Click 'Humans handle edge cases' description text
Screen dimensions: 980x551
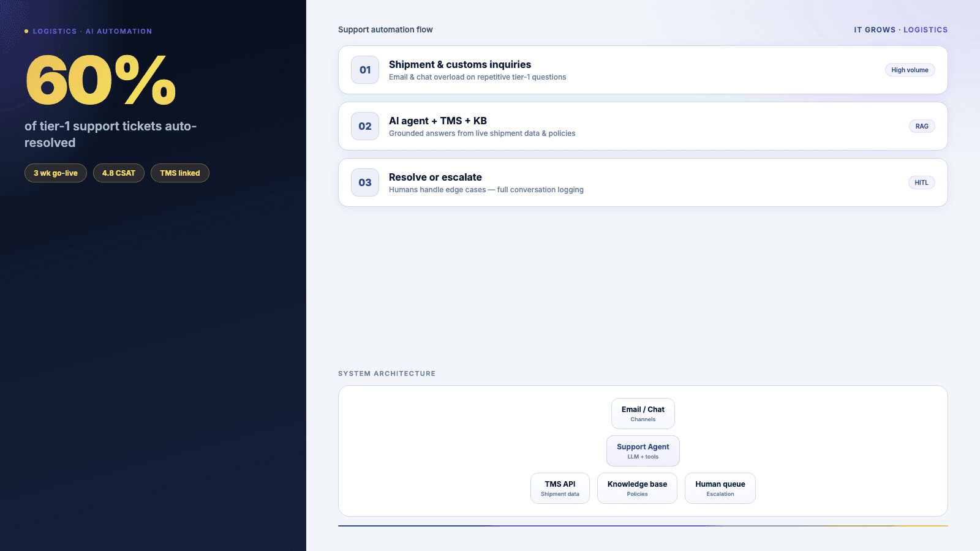[486, 190]
